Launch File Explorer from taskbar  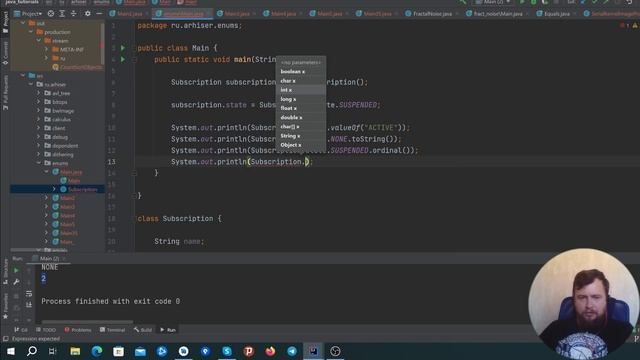tap(75, 351)
